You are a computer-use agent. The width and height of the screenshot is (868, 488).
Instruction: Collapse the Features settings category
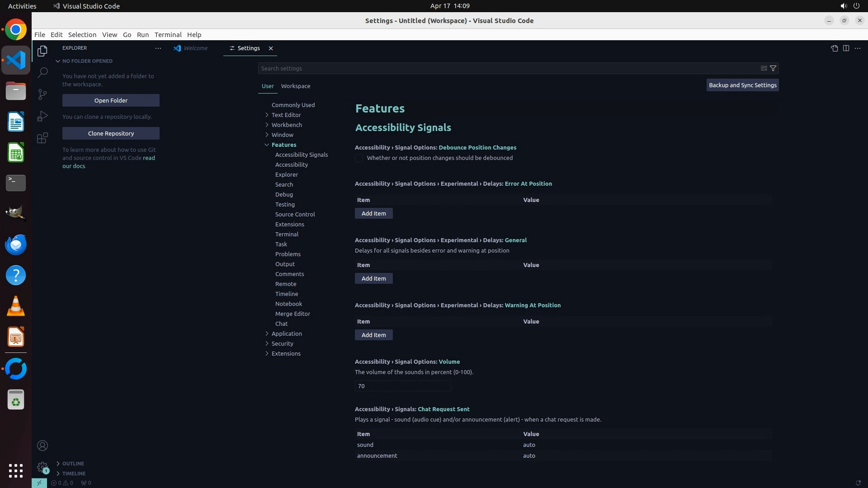pyautogui.click(x=267, y=145)
